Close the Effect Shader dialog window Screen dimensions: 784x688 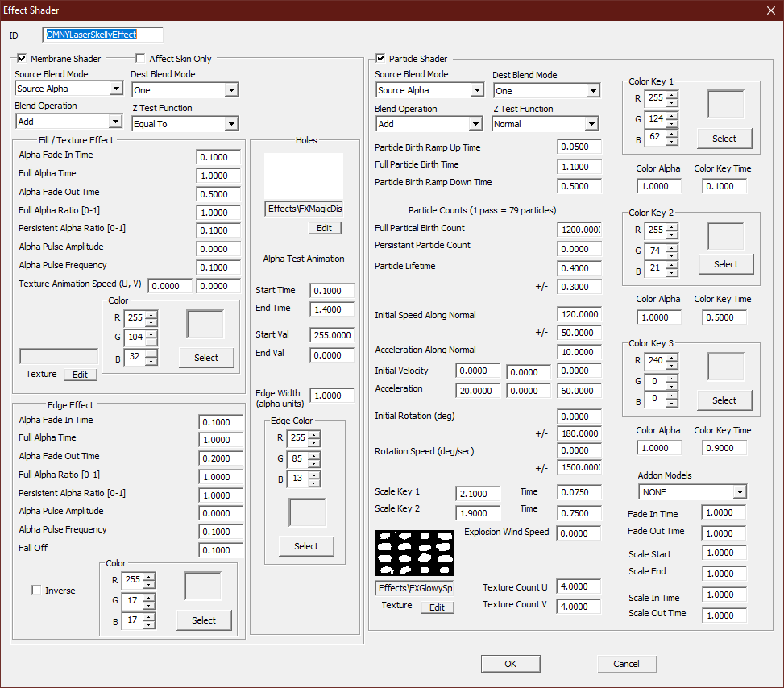[769, 10]
